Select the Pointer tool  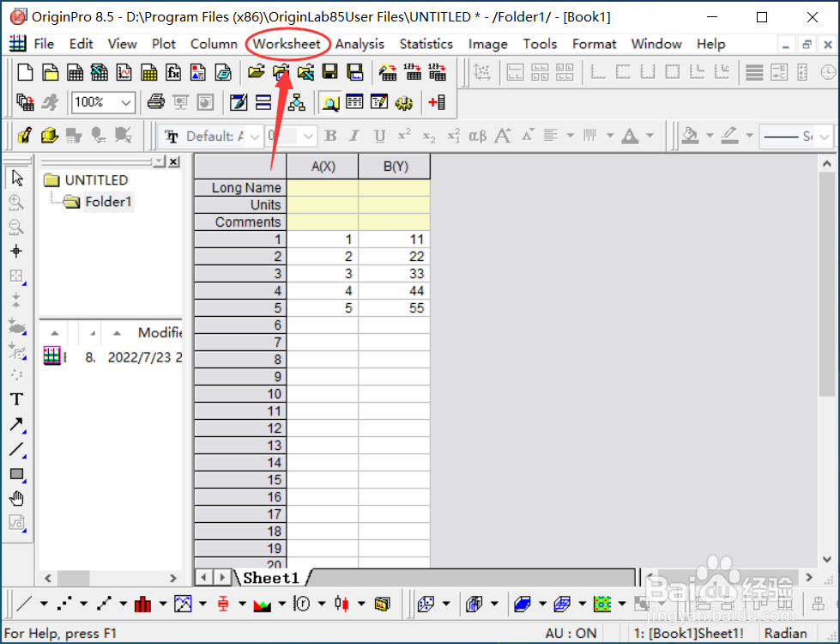tap(16, 178)
